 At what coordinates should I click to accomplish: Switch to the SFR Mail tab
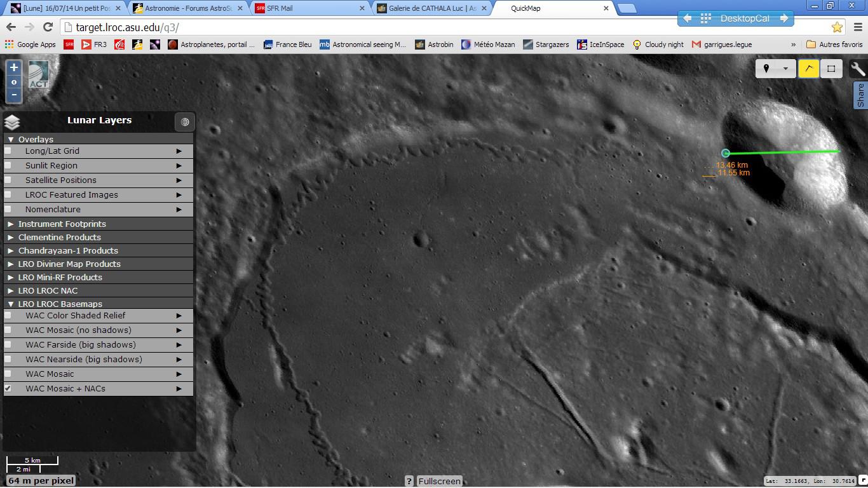308,8
